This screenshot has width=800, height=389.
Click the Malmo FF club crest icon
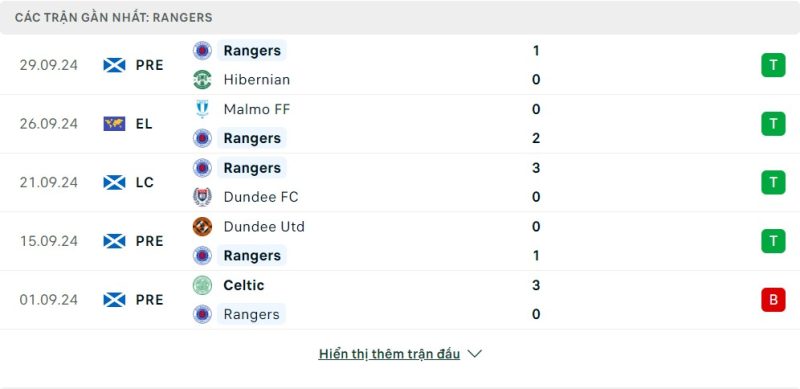click(203, 109)
